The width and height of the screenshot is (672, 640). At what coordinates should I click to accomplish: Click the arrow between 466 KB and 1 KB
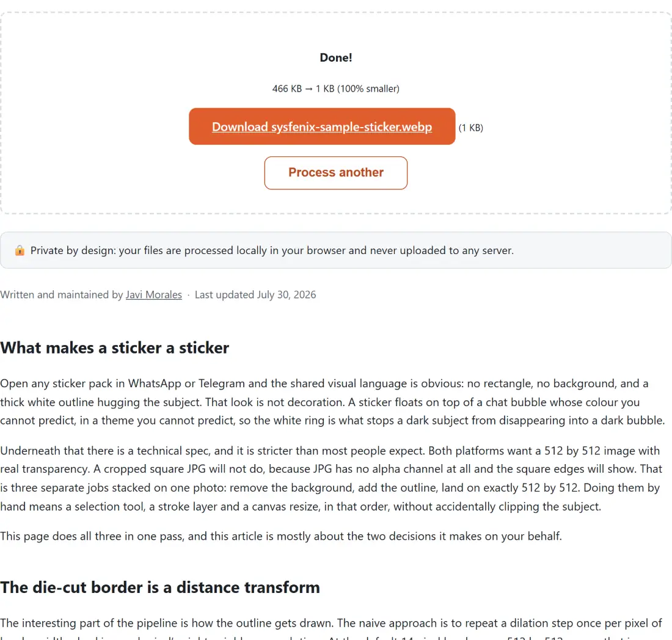(x=309, y=89)
